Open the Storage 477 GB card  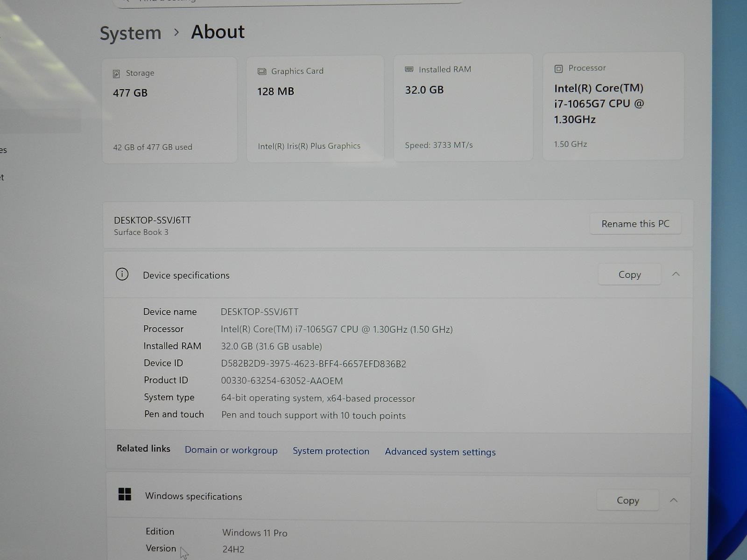169,110
